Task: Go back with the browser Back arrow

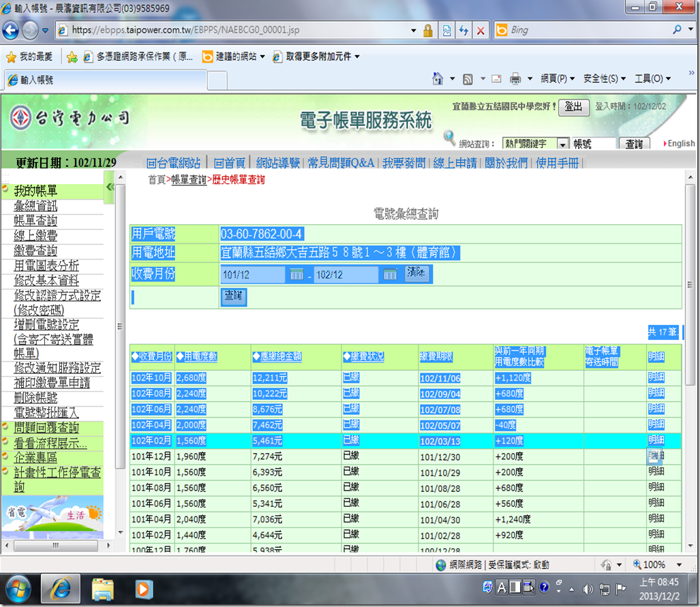Action: (x=10, y=31)
